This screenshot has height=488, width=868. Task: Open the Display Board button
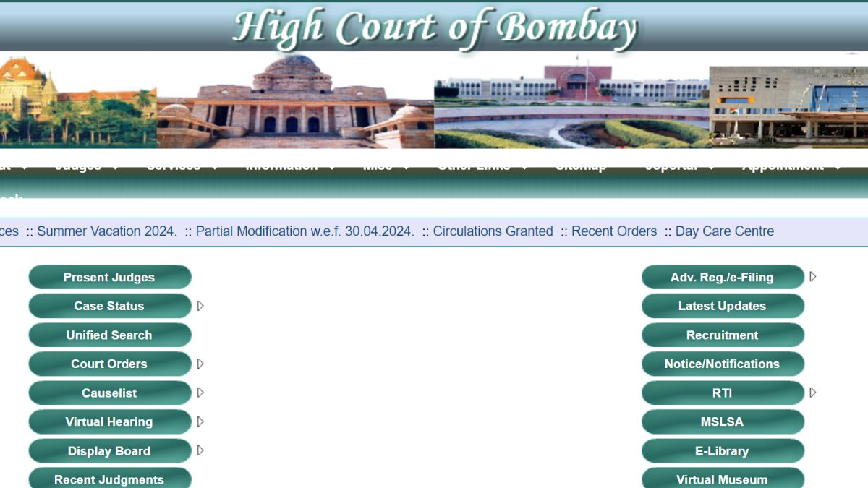pyautogui.click(x=110, y=450)
